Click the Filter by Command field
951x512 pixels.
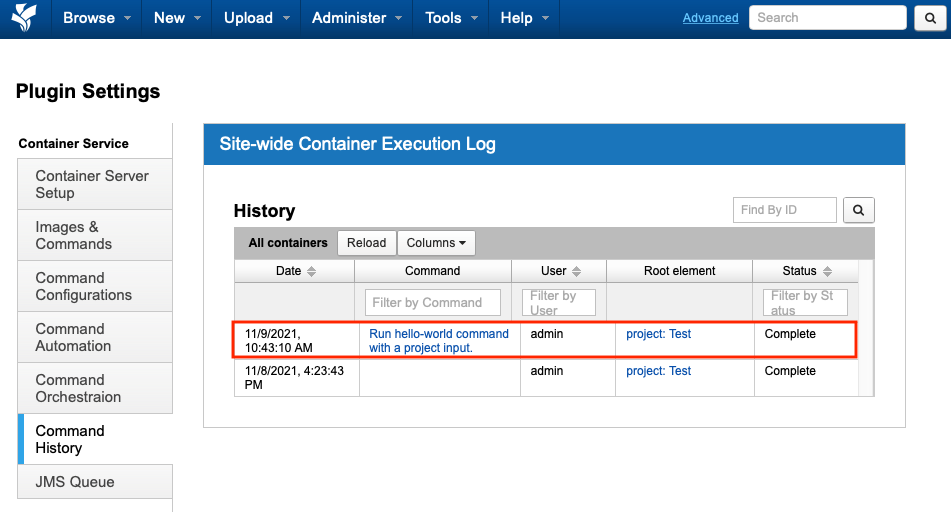(x=432, y=302)
